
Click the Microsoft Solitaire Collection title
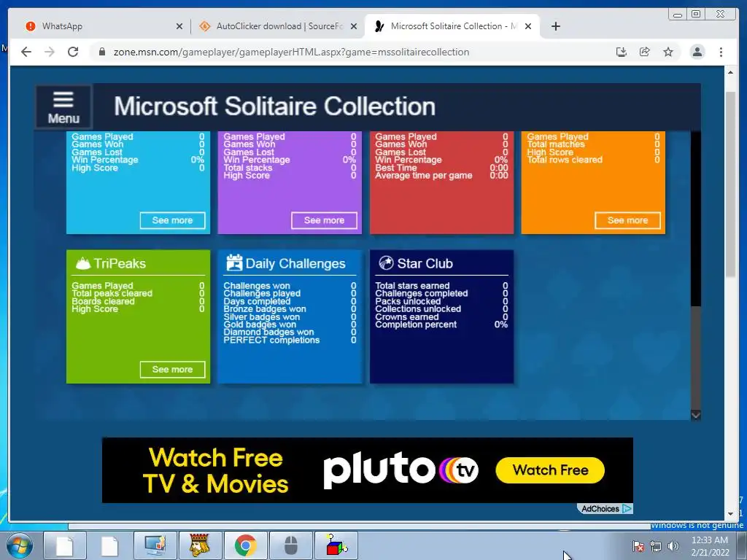[x=274, y=106]
